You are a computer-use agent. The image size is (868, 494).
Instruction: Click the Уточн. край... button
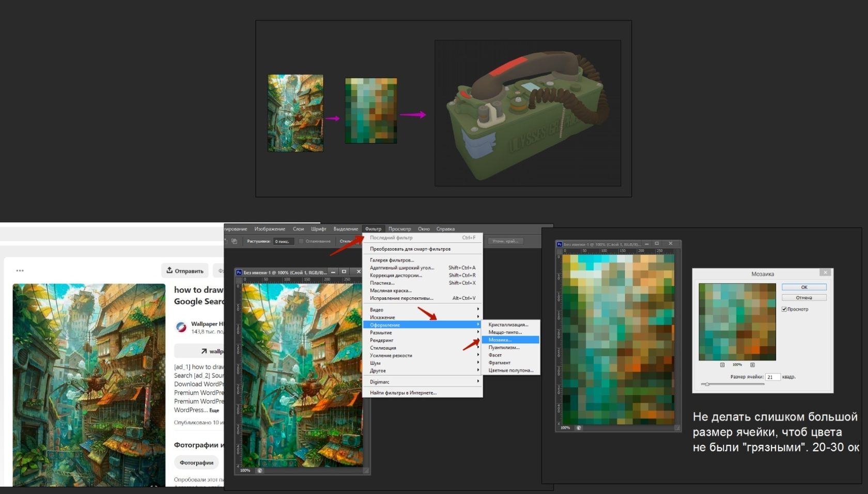pos(505,241)
